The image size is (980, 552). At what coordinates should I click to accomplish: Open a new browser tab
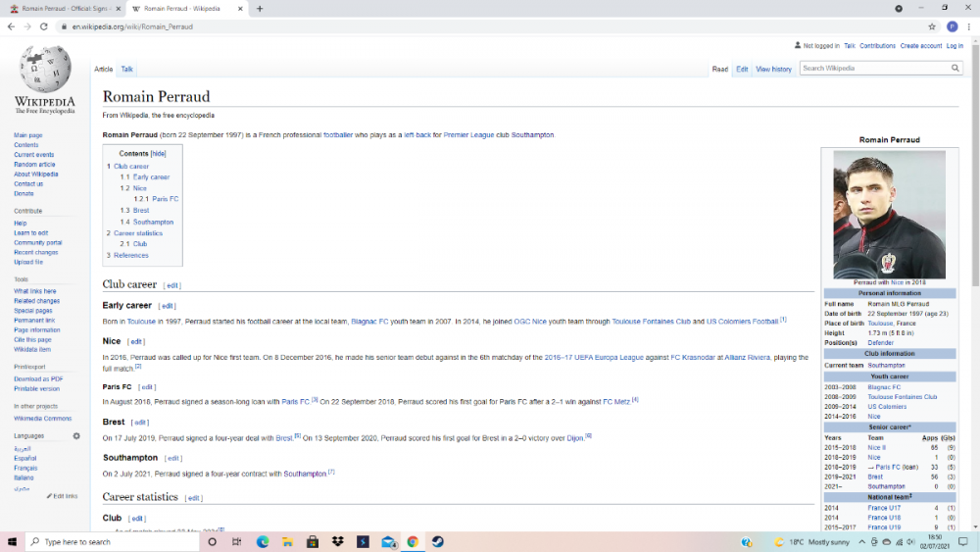coord(260,9)
